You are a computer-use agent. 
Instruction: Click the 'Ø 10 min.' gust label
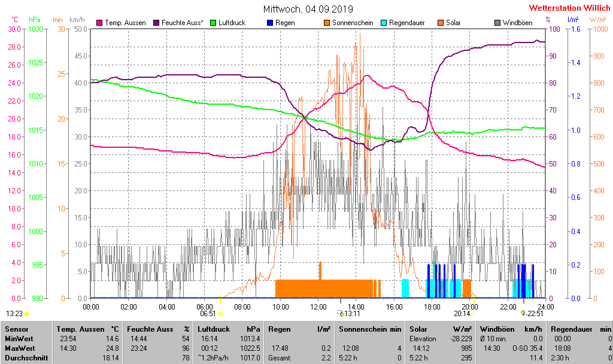(493, 339)
